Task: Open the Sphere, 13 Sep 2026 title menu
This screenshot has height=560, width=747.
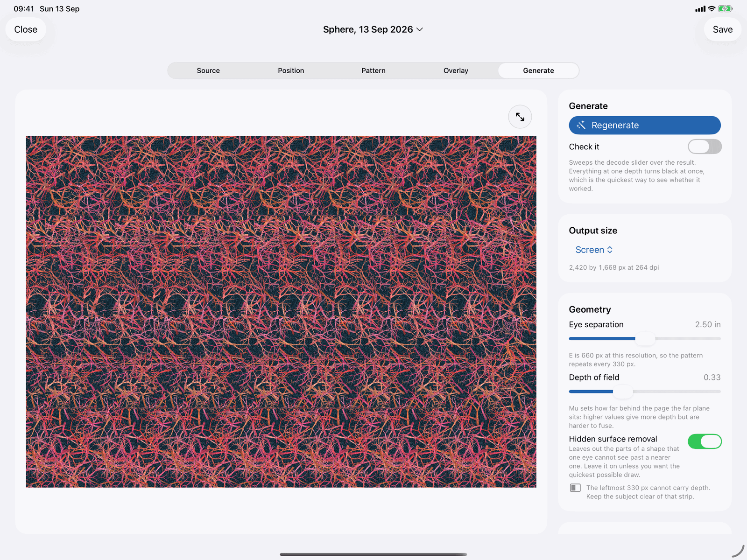Action: 373,29
